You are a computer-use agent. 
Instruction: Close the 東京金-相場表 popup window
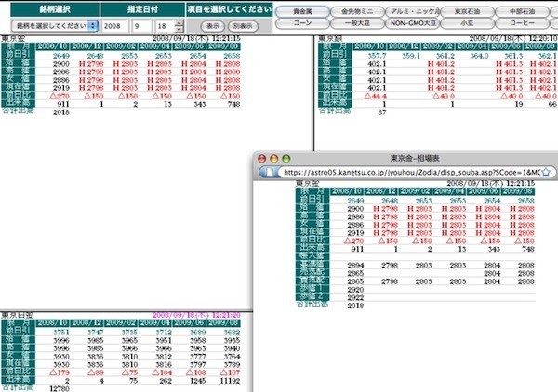pos(262,159)
